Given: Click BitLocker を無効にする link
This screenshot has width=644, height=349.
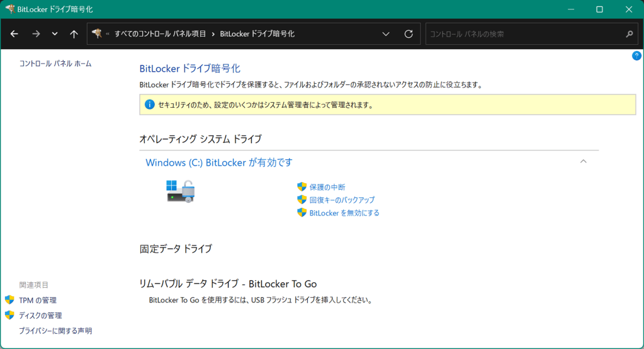Looking at the screenshot, I should 344,213.
